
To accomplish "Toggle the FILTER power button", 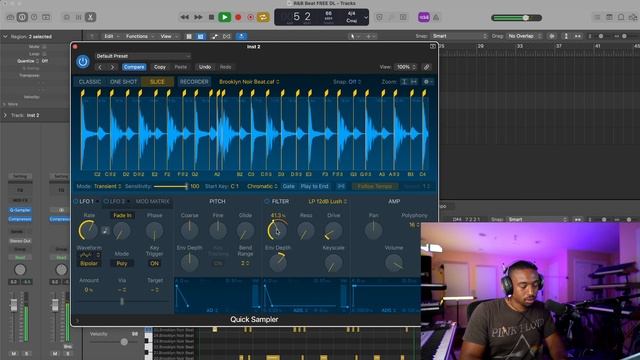I will (x=267, y=201).
